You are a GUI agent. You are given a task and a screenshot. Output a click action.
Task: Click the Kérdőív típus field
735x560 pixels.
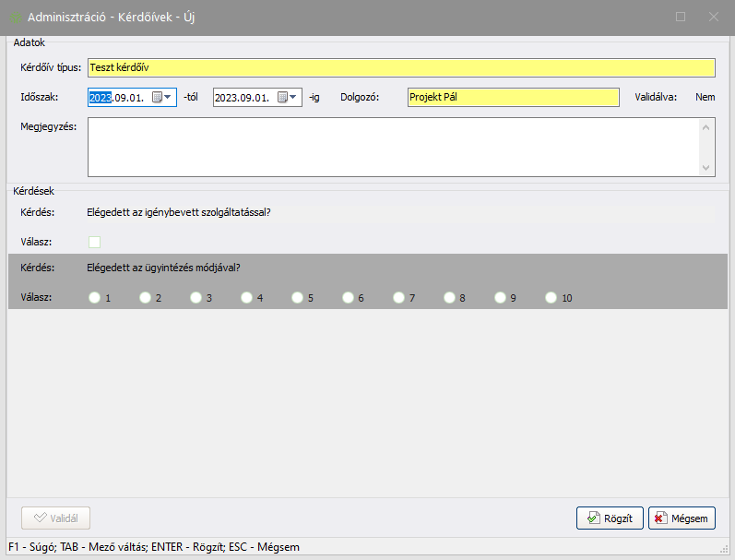click(400, 67)
